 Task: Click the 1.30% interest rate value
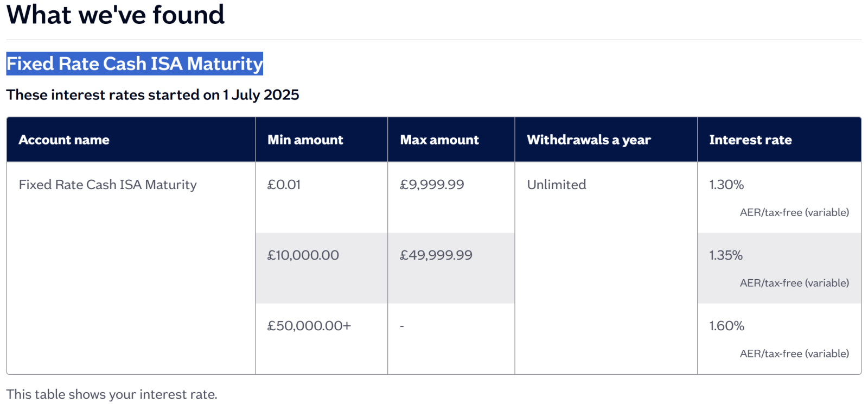726,185
